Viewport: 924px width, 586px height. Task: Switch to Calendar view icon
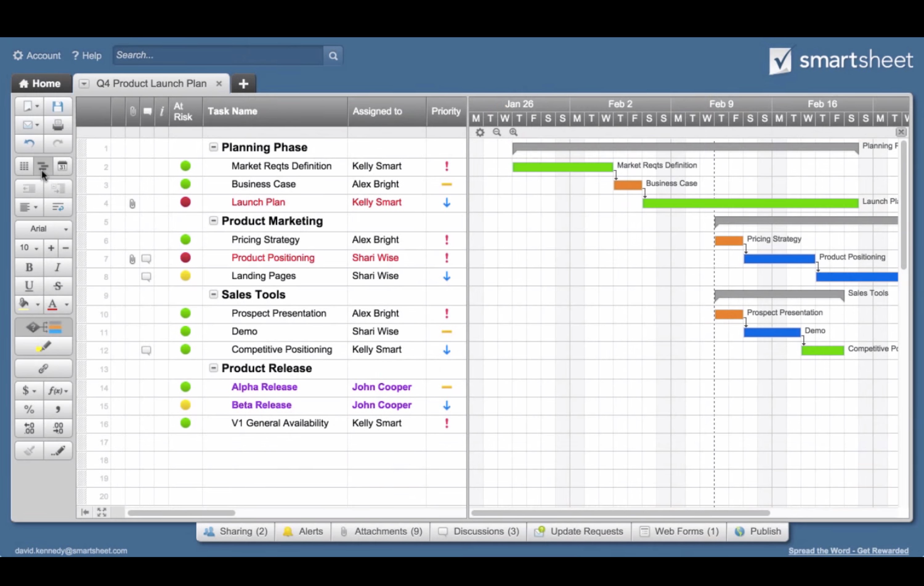pyautogui.click(x=62, y=166)
